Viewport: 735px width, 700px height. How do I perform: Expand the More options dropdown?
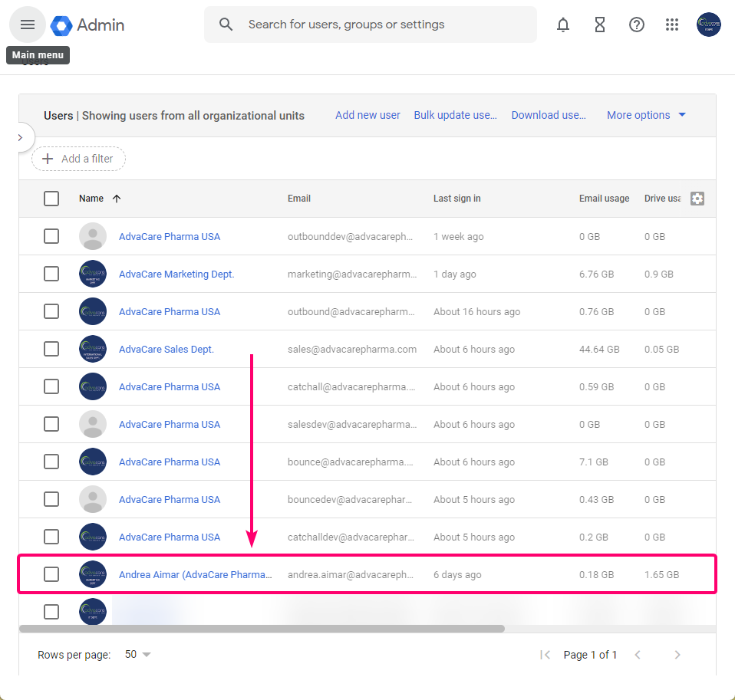tap(646, 115)
